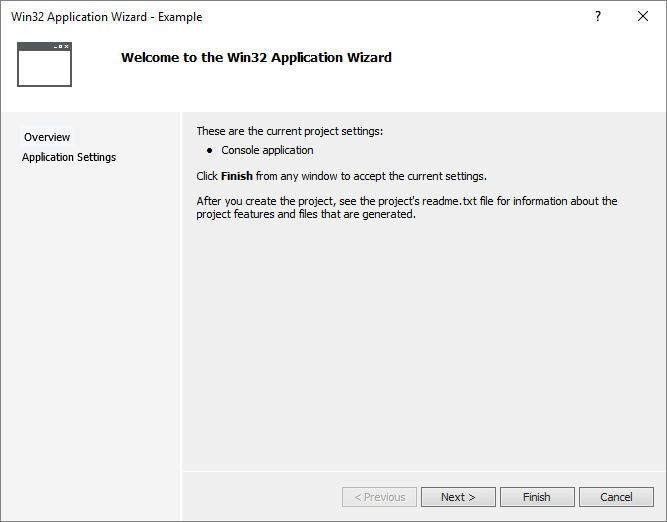Open the Application Settings page
Viewport: 667px width, 522px height.
coord(69,157)
